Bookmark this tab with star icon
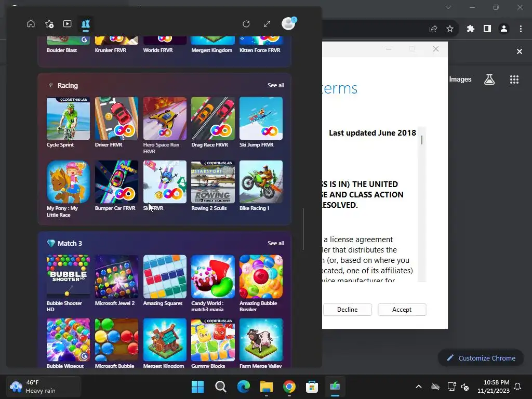 [450, 29]
